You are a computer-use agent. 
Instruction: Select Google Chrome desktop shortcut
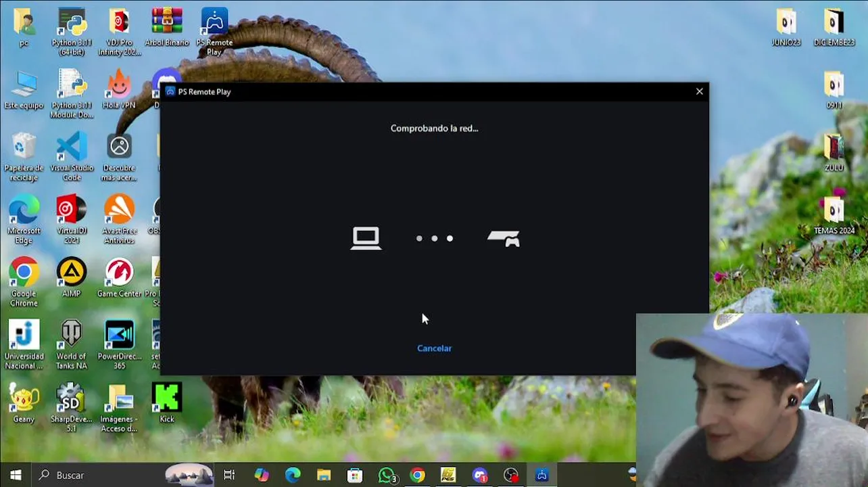24,283
